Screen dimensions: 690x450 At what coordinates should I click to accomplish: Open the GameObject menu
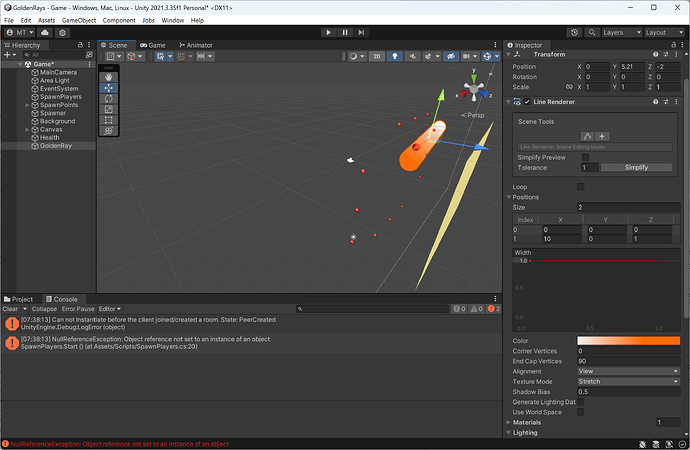(79, 20)
